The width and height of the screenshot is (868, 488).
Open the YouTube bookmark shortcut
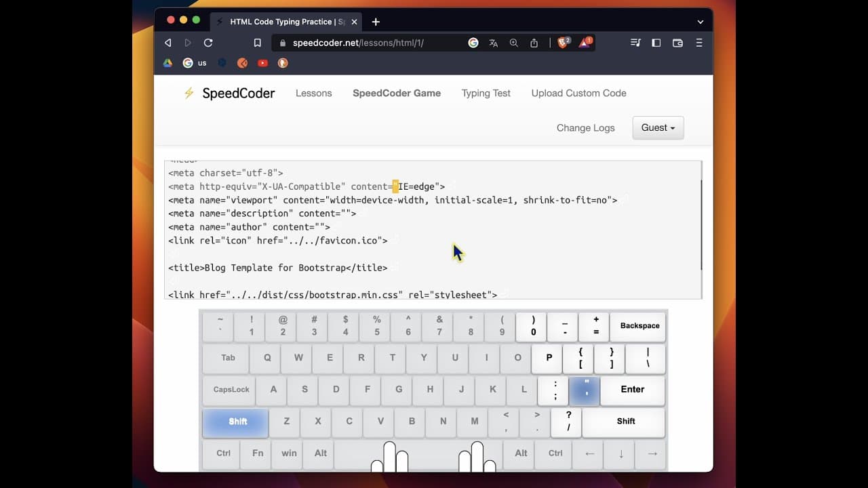262,63
